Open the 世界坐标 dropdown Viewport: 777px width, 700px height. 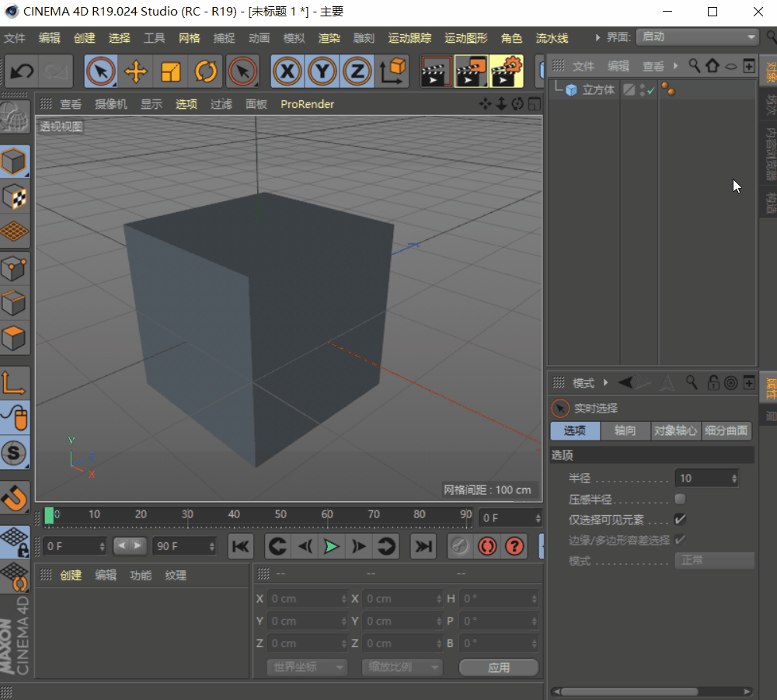pyautogui.click(x=307, y=667)
